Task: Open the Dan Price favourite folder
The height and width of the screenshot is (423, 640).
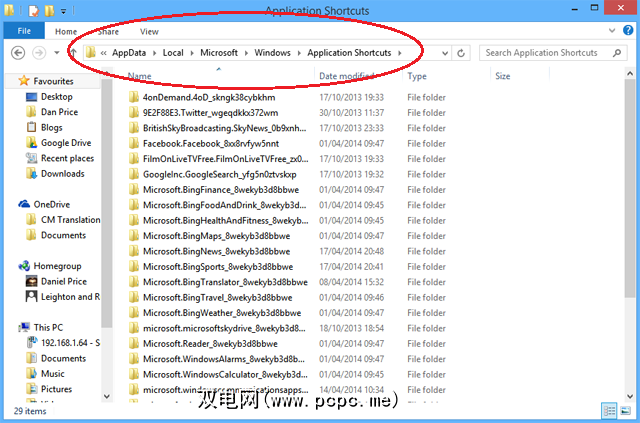Action: pyautogui.click(x=59, y=112)
